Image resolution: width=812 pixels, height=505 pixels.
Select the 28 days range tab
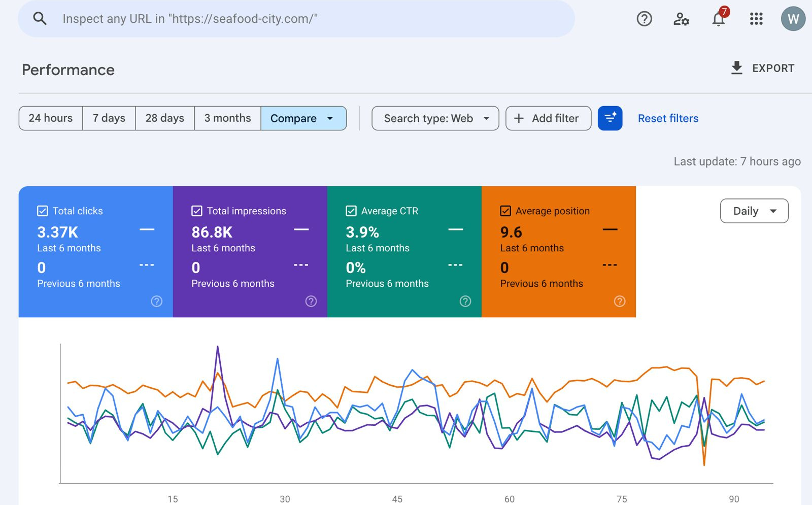pyautogui.click(x=164, y=118)
